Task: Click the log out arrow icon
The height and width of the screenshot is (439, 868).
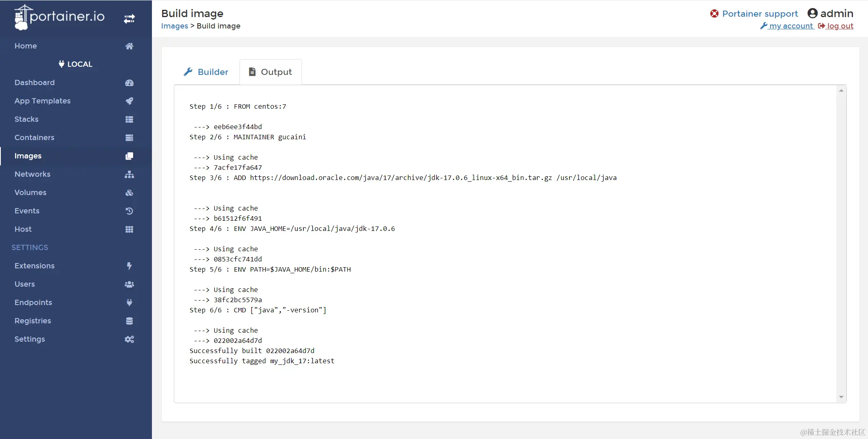Action: pos(821,26)
